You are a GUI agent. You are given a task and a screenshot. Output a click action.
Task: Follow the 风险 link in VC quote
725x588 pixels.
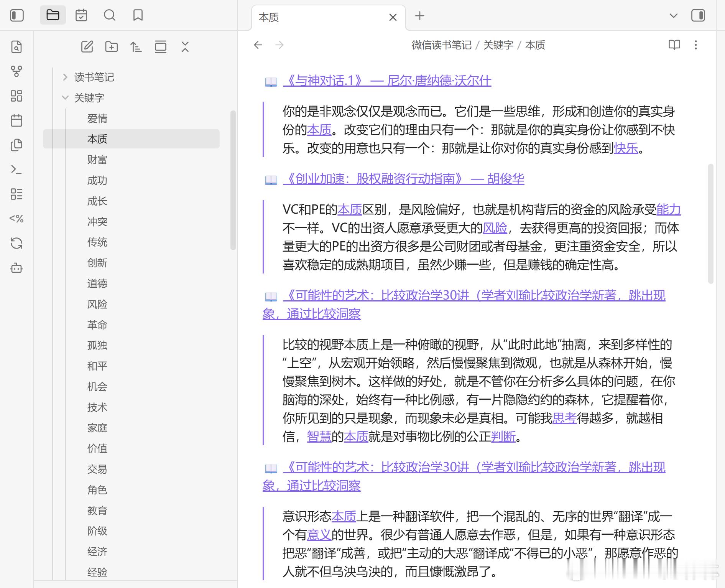click(x=495, y=228)
